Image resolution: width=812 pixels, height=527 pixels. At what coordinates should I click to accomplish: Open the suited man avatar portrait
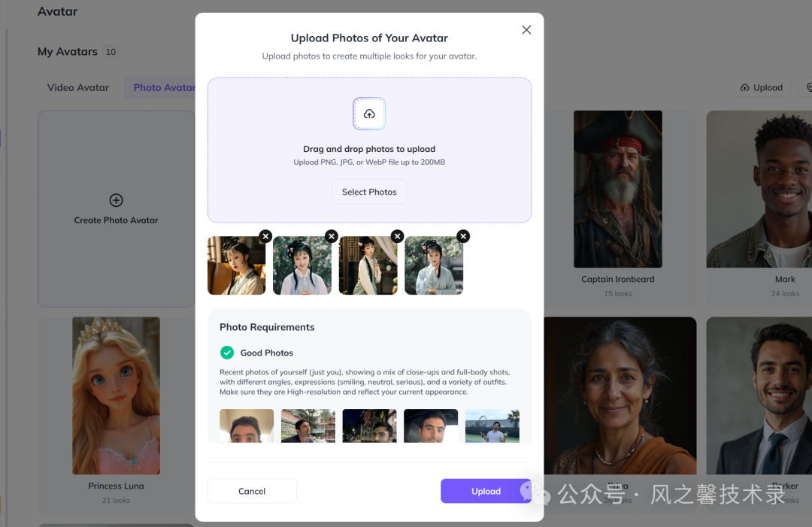click(x=759, y=395)
